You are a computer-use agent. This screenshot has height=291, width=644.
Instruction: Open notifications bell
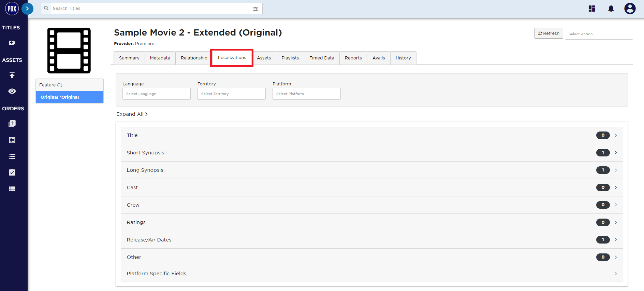click(x=611, y=9)
